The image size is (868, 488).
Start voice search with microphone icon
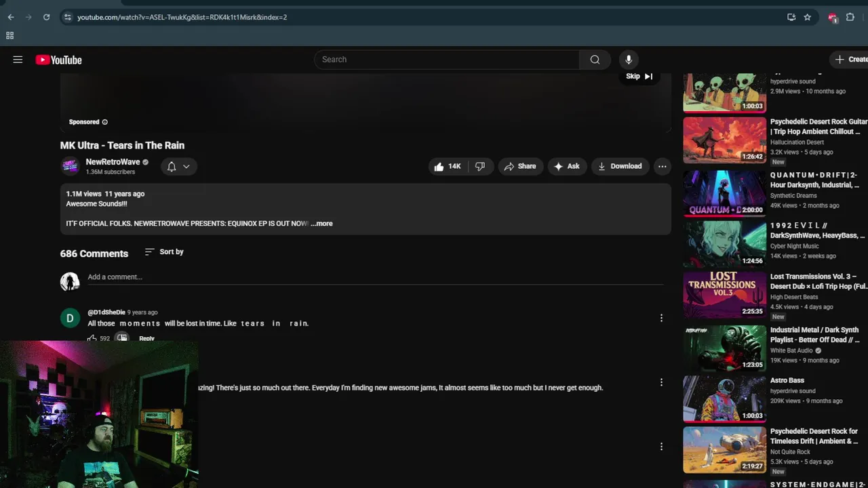pyautogui.click(x=629, y=60)
